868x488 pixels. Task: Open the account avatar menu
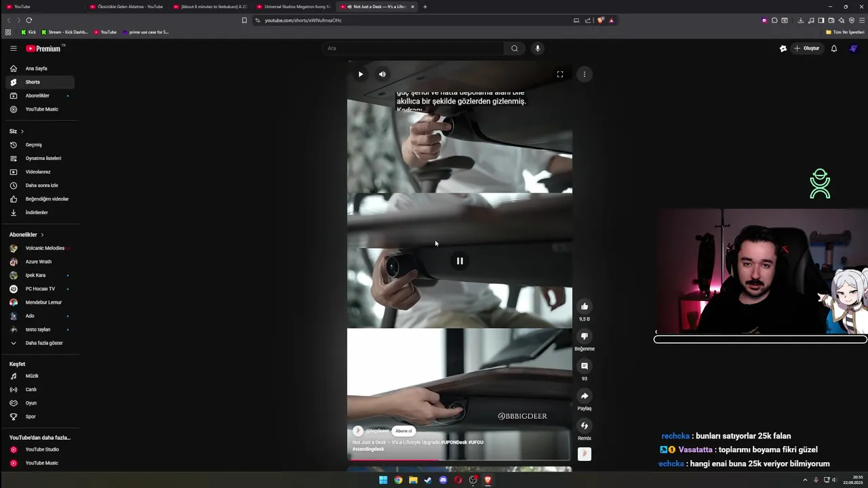[x=853, y=48]
